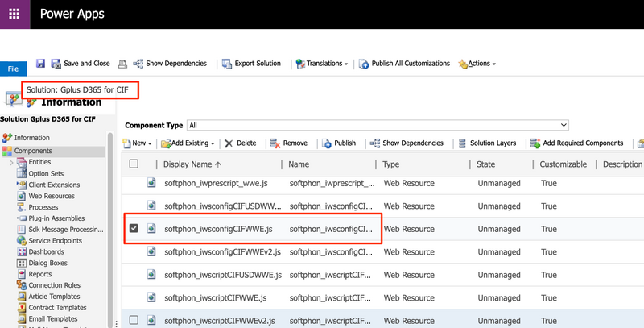This screenshot has width=644, height=328.
Task: Expand the Entities tree node
Action: click(x=11, y=162)
